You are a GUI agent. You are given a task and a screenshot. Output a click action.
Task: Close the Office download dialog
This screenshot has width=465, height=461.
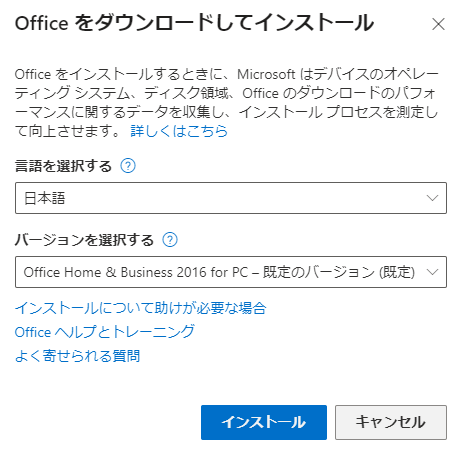point(438,24)
